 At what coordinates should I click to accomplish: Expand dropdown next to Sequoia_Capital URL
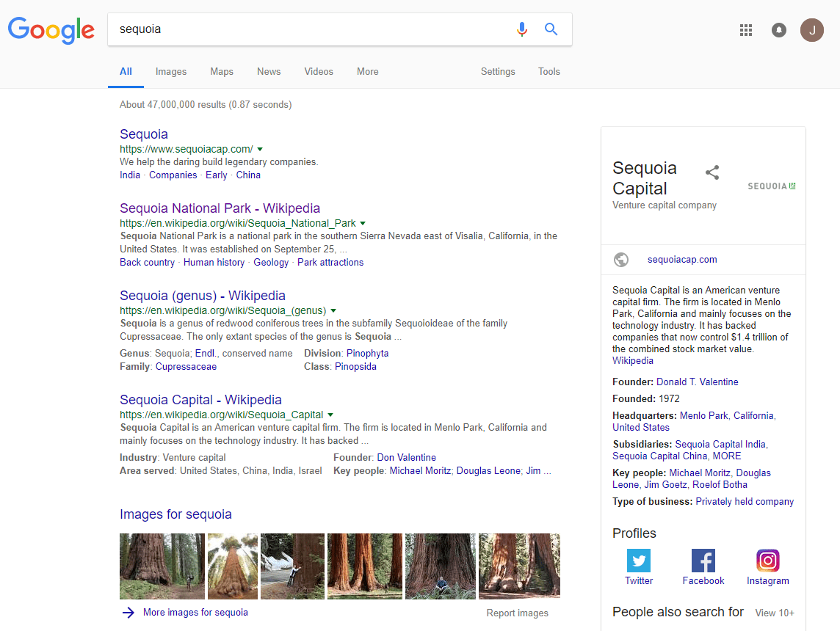coord(330,415)
